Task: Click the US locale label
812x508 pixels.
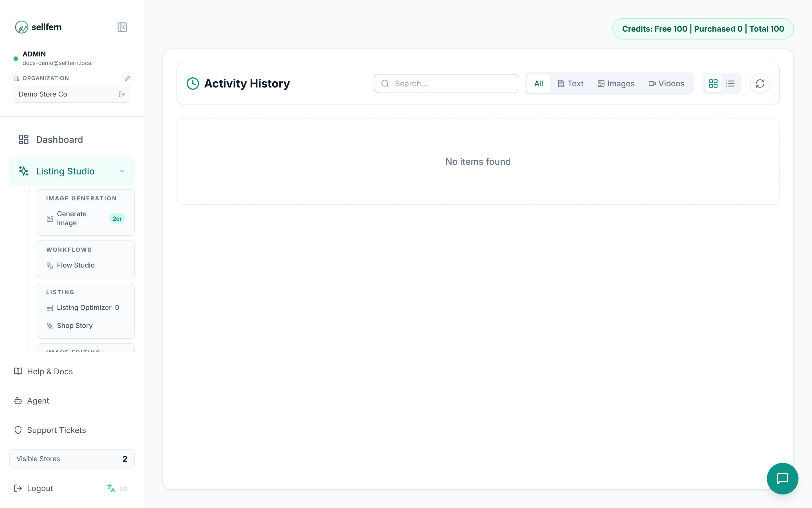Action: pyautogui.click(x=124, y=489)
